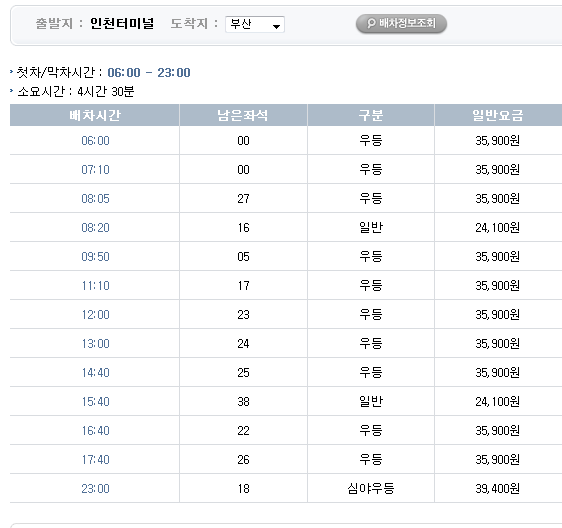
Task: Click the 일반요금 column header
Action: [498, 115]
